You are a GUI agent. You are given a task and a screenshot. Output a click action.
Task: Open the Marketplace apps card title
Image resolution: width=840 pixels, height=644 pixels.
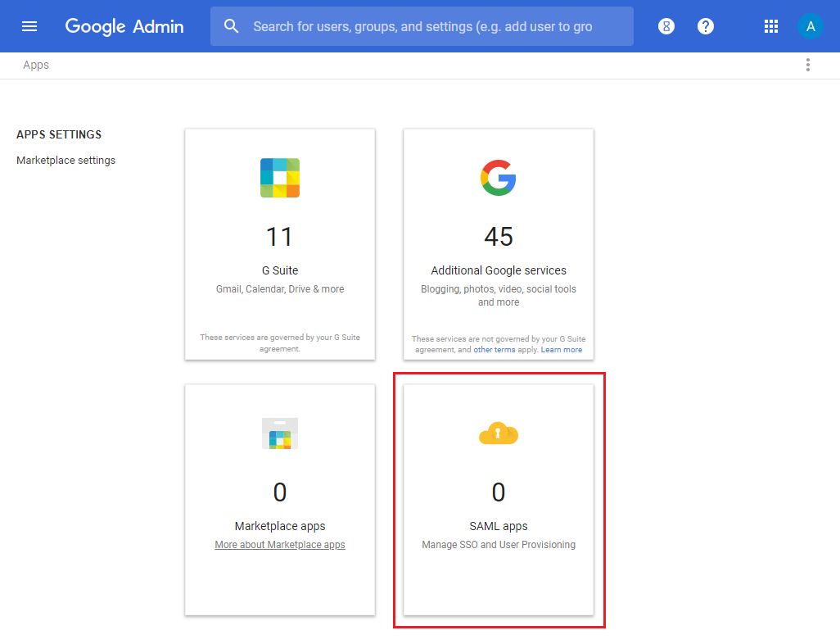click(x=280, y=526)
